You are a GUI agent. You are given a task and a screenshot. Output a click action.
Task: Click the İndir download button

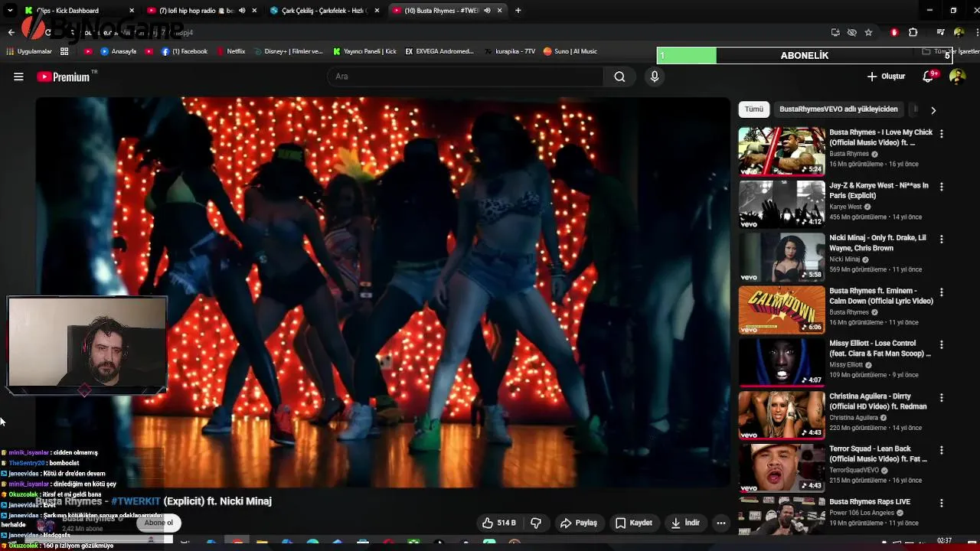coord(685,523)
